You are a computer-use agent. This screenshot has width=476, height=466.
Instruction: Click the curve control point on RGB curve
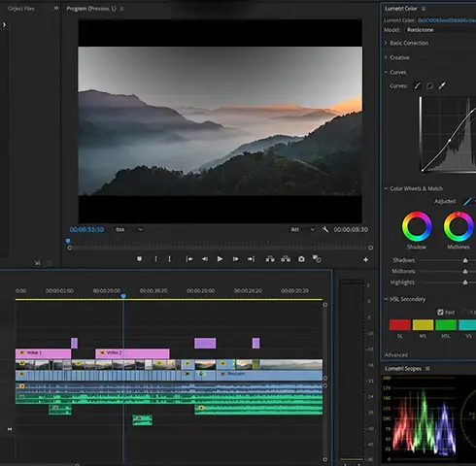[x=450, y=140]
